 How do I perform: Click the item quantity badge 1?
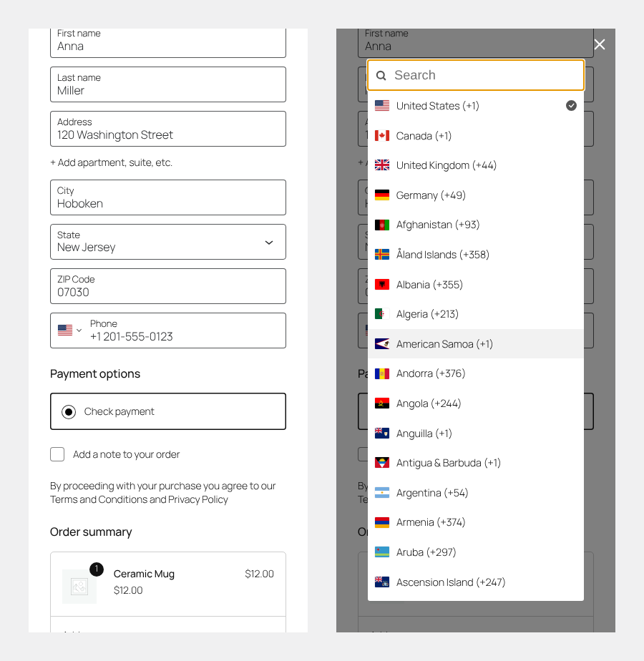[x=97, y=569]
